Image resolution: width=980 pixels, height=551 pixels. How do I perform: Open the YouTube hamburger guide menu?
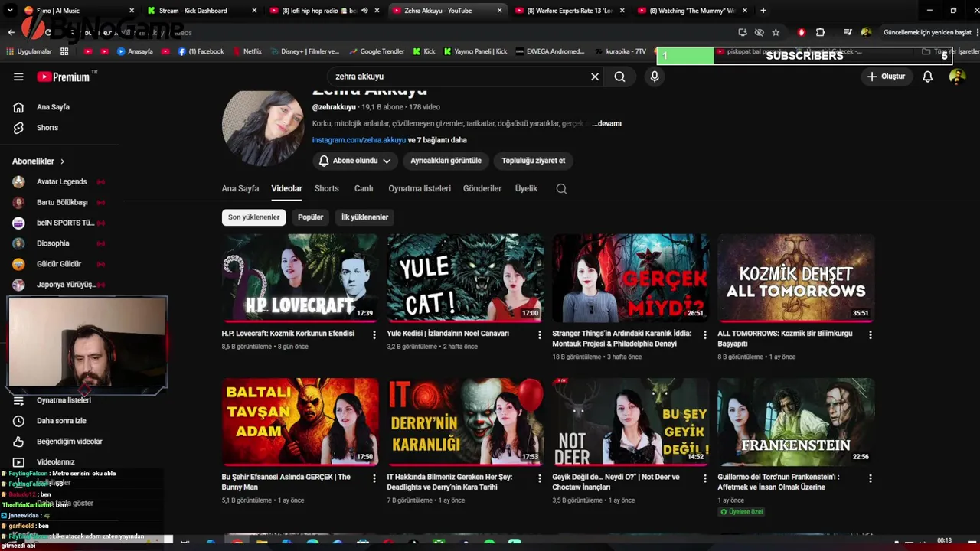click(18, 77)
